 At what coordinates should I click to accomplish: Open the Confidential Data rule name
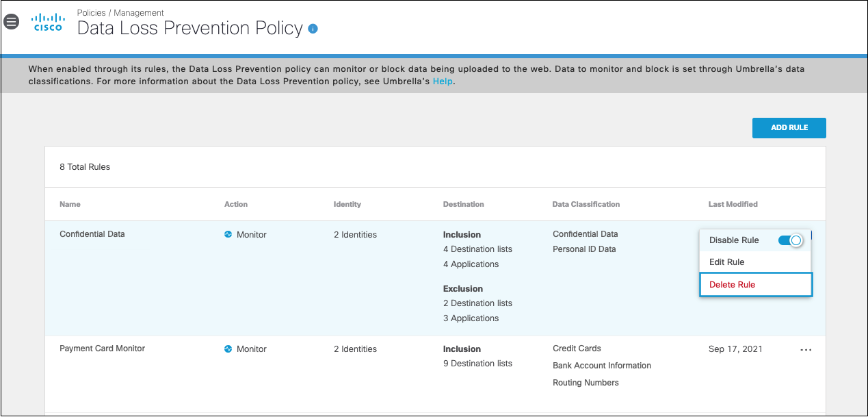pyautogui.click(x=92, y=234)
